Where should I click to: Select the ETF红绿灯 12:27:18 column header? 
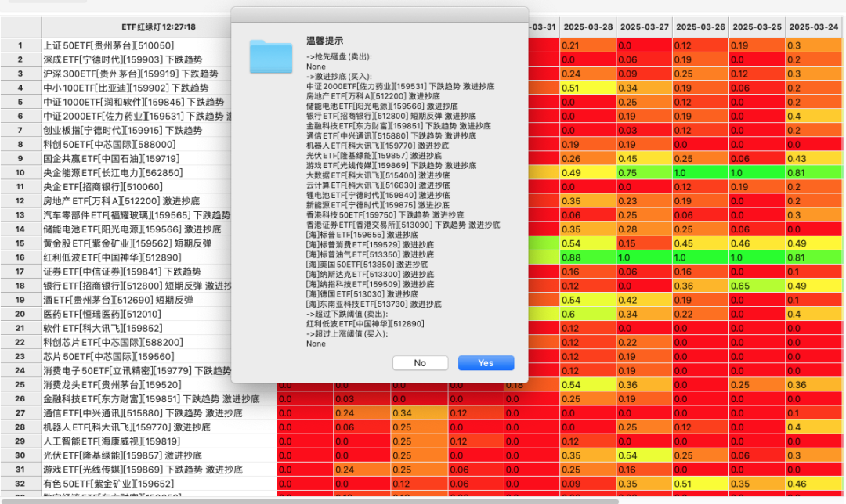pyautogui.click(x=158, y=27)
